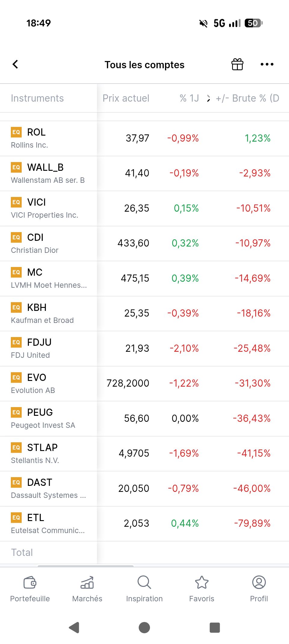289x644 pixels.
Task: Open the Rollins Inc. ROL position
Action: pyautogui.click(x=144, y=138)
